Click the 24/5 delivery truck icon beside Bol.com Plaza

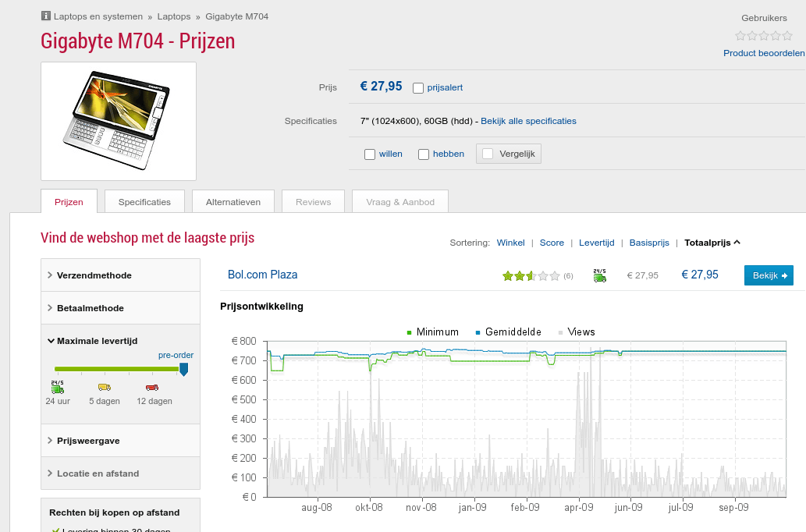599,275
